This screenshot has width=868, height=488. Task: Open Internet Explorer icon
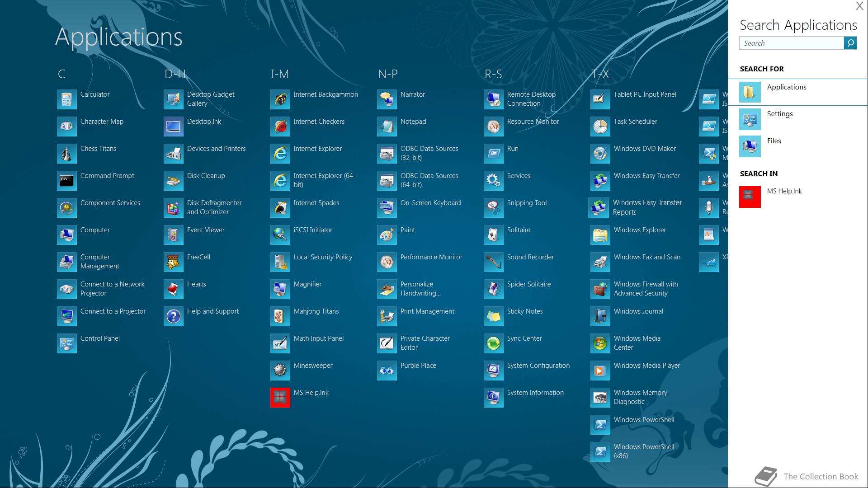pyautogui.click(x=280, y=154)
